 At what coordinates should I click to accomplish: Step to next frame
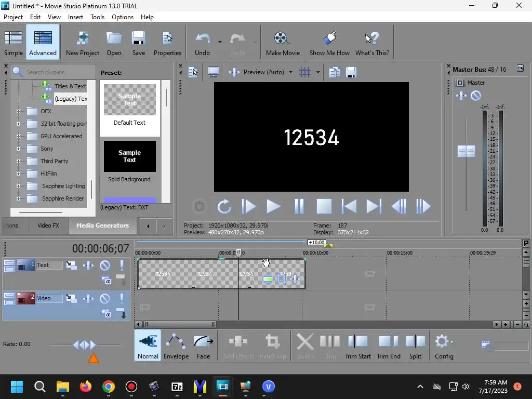tap(423, 206)
